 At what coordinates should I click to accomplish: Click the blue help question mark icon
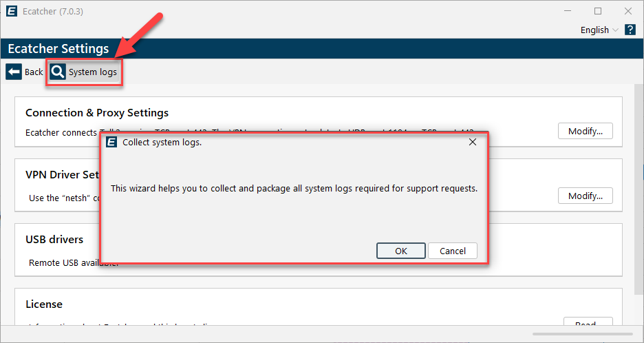click(630, 30)
